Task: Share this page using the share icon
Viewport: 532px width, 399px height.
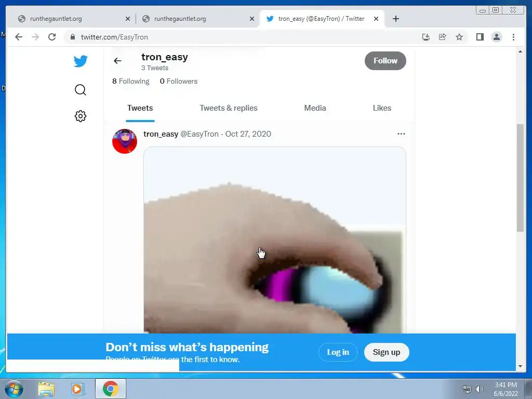Action: pos(443,37)
